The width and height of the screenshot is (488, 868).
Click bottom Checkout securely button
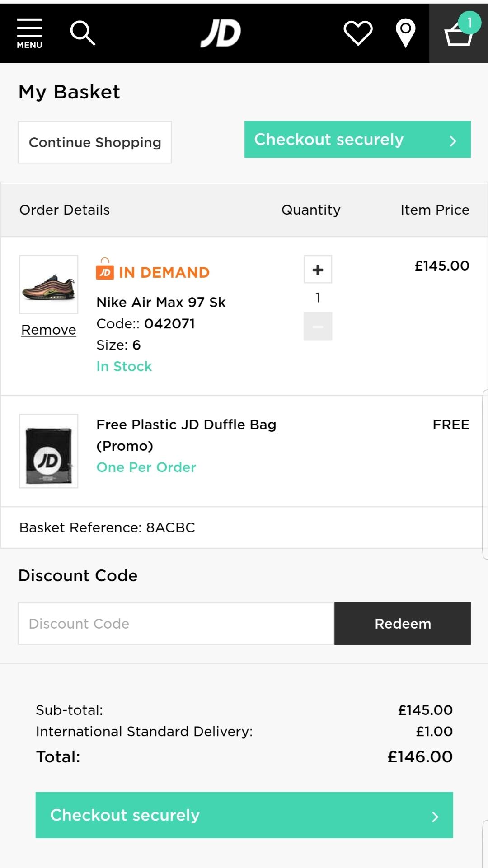(244, 815)
